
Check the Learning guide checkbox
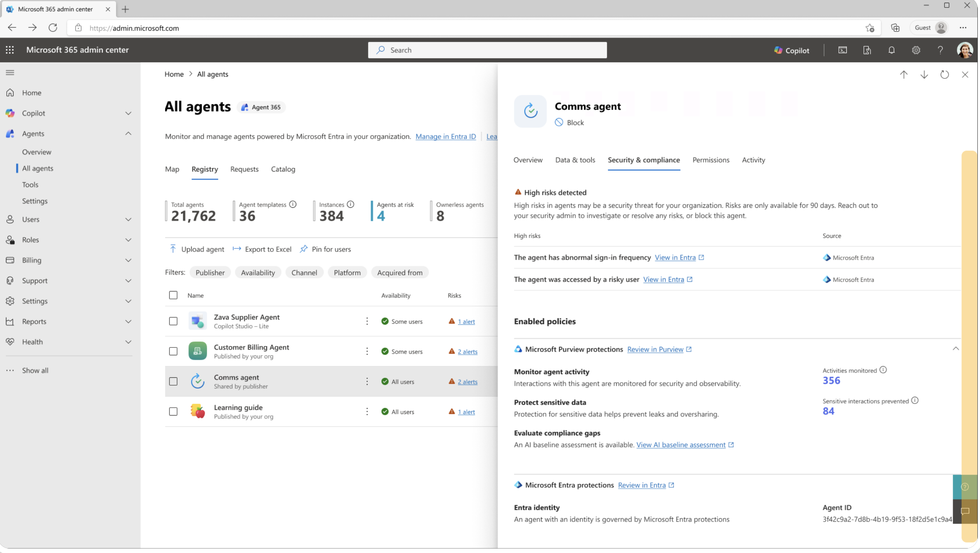point(173,412)
